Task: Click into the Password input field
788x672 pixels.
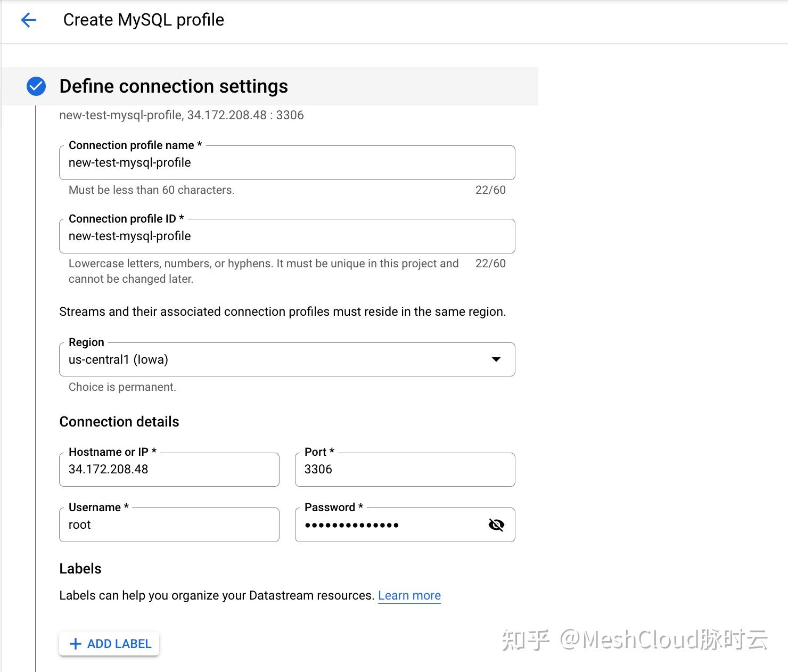Action: [389, 525]
